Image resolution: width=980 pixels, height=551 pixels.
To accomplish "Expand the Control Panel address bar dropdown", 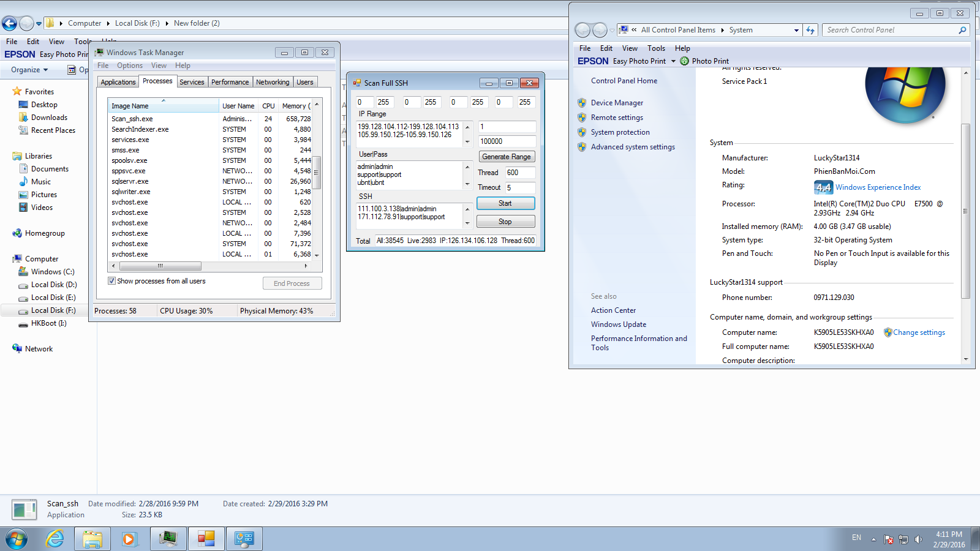I will point(796,30).
